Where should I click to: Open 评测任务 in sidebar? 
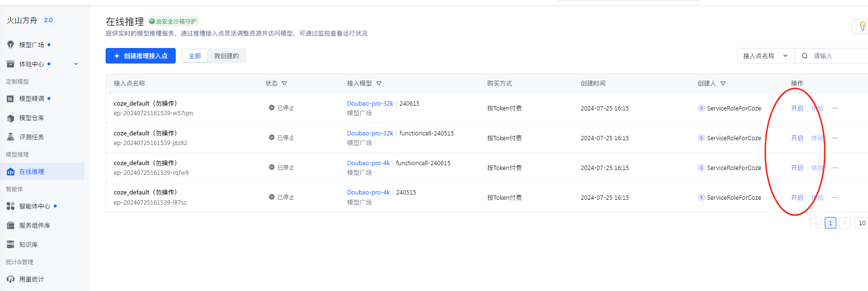point(32,137)
